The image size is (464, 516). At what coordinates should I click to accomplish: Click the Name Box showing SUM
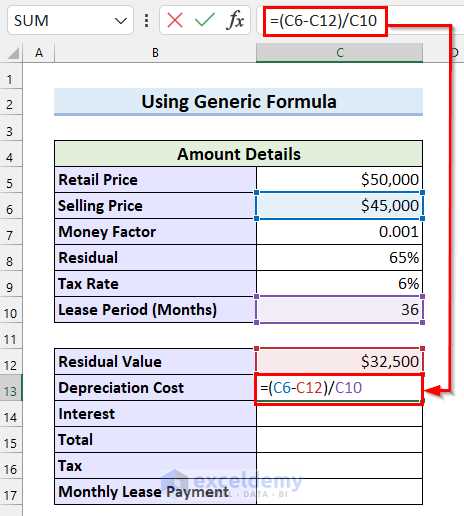[x=70, y=21]
